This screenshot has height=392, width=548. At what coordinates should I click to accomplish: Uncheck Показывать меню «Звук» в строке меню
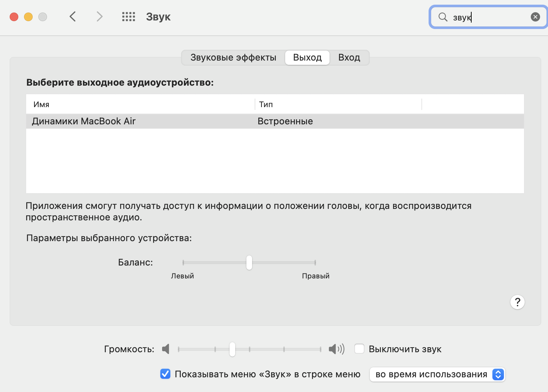[x=165, y=374]
